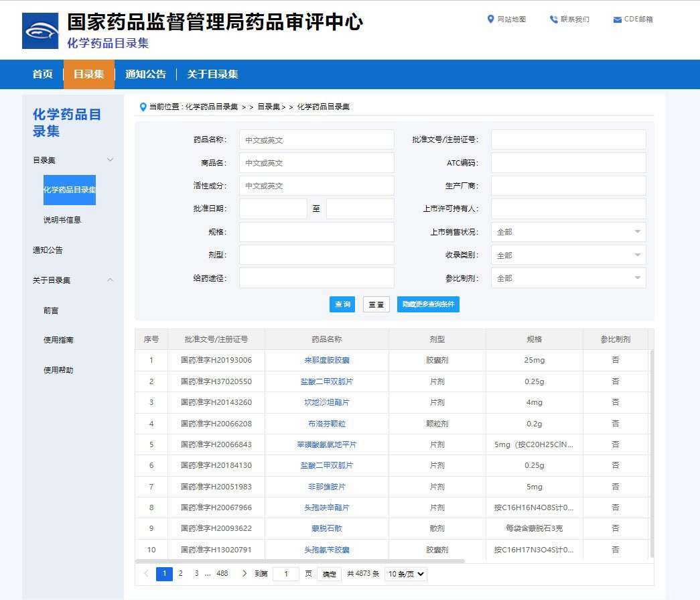The image size is (700, 600).
Task: Select 化学药品目录集 in sidebar
Action: 70,190
